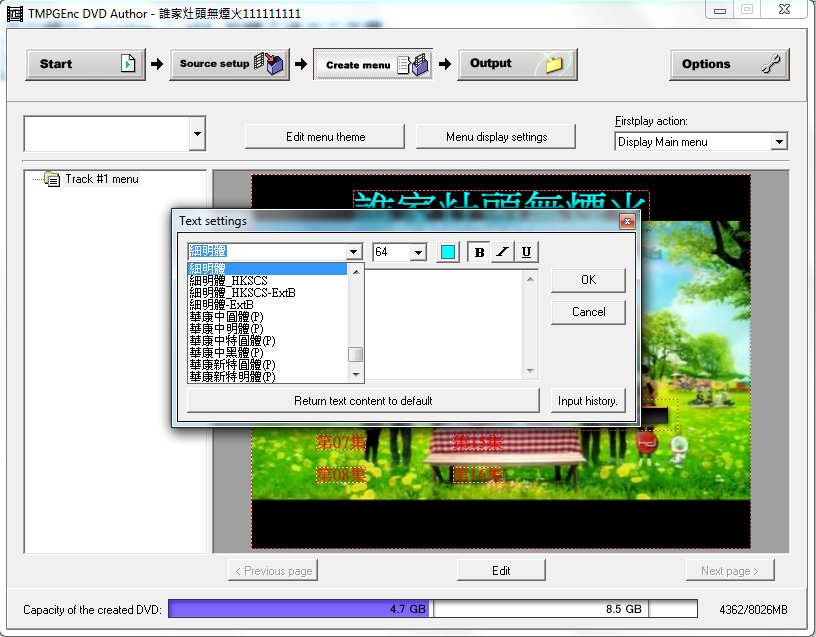
Task: Select highlighted 細明體 font in list
Action: coord(267,269)
